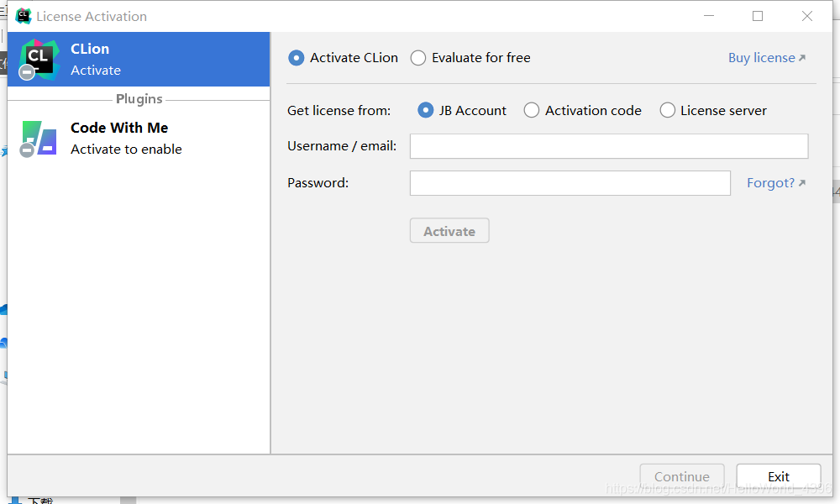This screenshot has height=504, width=840.
Task: Close the License Activation dialog
Action: [806, 16]
